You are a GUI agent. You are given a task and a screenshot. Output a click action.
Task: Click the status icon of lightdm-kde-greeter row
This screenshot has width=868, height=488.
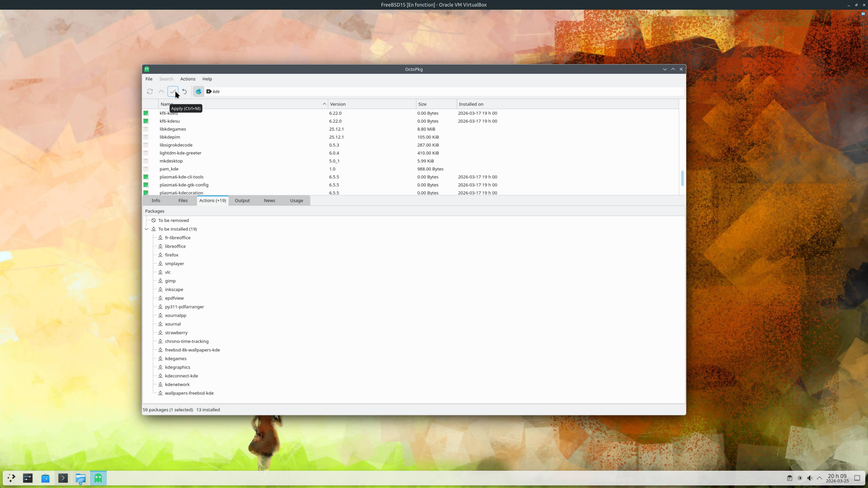146,153
